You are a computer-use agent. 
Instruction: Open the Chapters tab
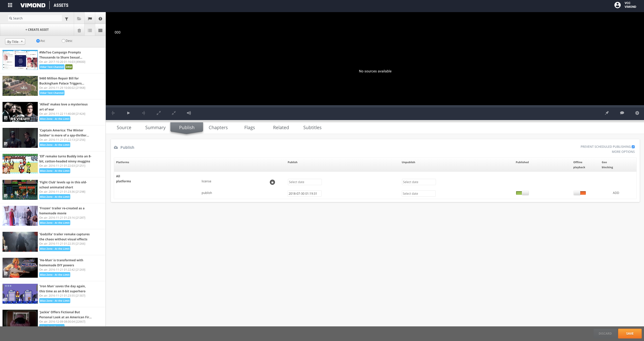tap(218, 128)
